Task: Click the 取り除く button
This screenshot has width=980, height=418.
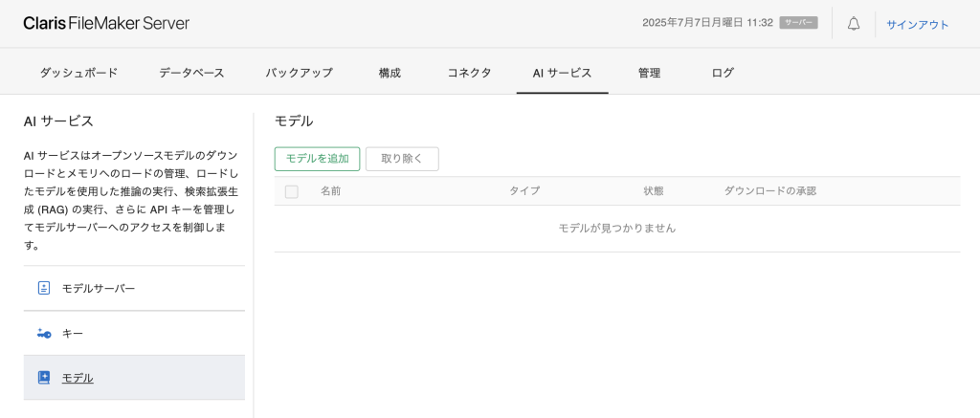Action: (x=402, y=159)
